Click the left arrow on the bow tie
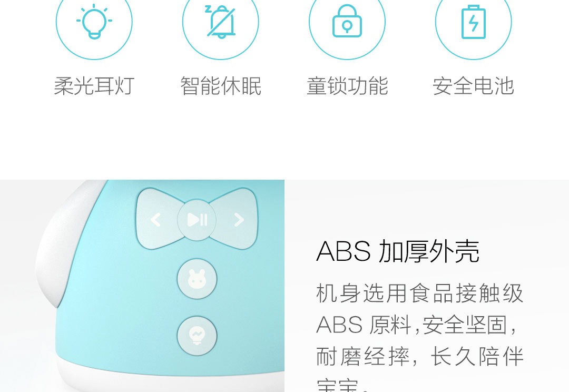Viewport: 569px width, 392px height. [155, 220]
